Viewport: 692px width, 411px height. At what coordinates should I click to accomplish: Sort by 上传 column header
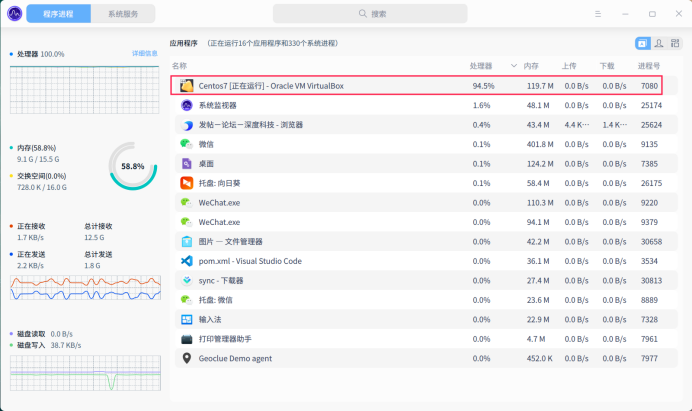[569, 66]
